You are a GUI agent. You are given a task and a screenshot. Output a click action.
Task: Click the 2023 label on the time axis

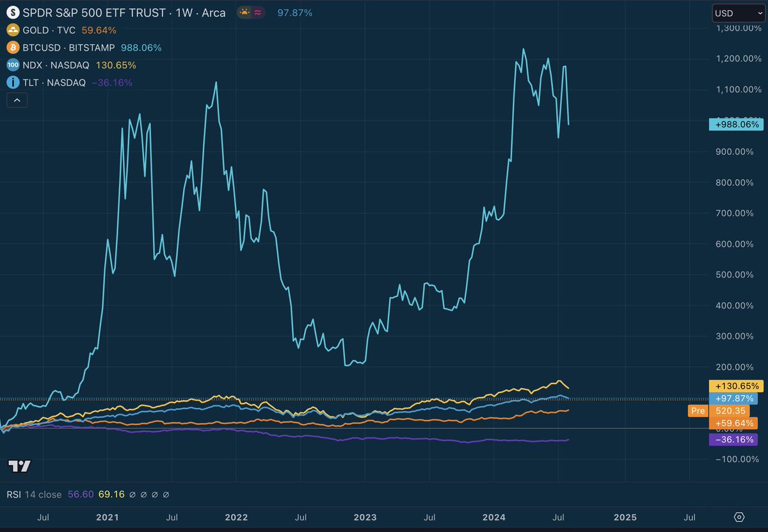click(x=365, y=517)
